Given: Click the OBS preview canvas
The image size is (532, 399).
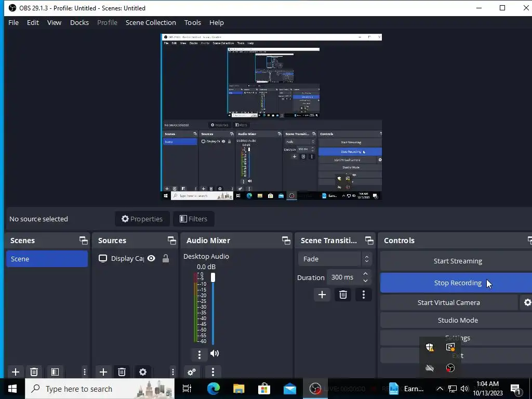Looking at the screenshot, I should [271, 117].
